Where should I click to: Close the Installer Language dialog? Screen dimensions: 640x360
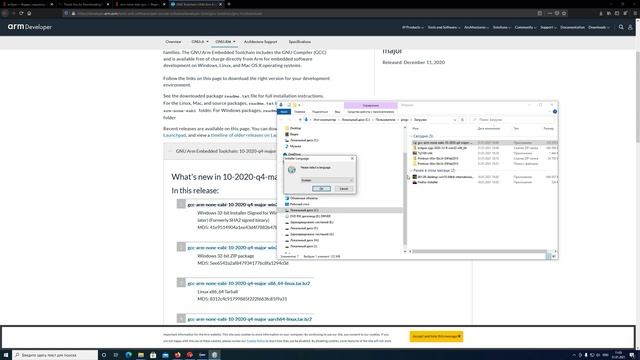pyautogui.click(x=352, y=158)
